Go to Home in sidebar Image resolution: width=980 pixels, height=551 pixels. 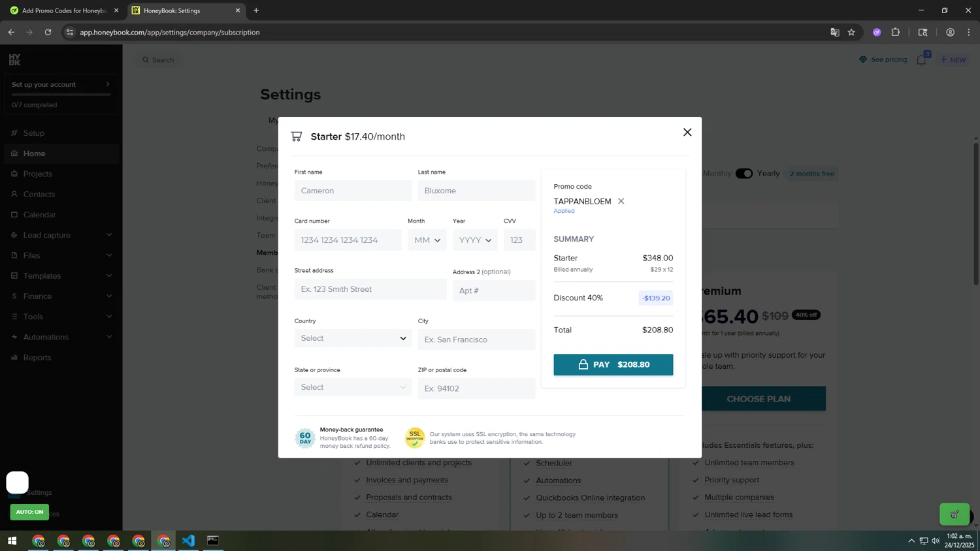pyautogui.click(x=61, y=153)
